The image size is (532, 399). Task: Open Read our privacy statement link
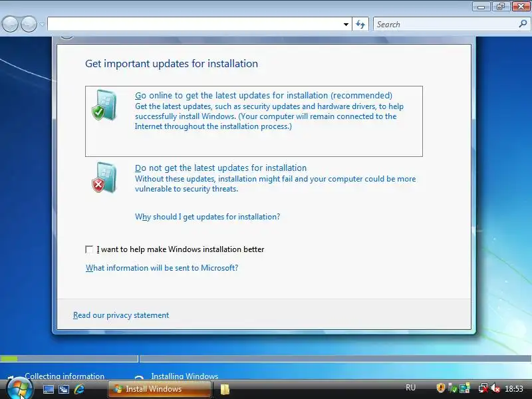[121, 315]
